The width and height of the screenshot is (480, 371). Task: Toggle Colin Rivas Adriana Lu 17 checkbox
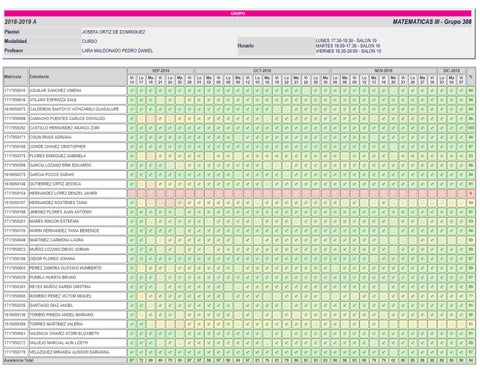[141, 137]
